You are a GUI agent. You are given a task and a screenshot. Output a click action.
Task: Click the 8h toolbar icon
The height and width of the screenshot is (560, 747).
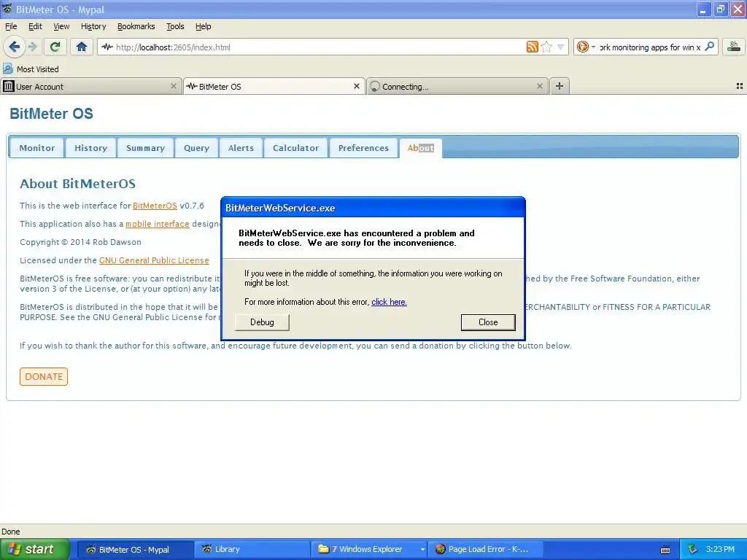pyautogui.click(x=734, y=47)
